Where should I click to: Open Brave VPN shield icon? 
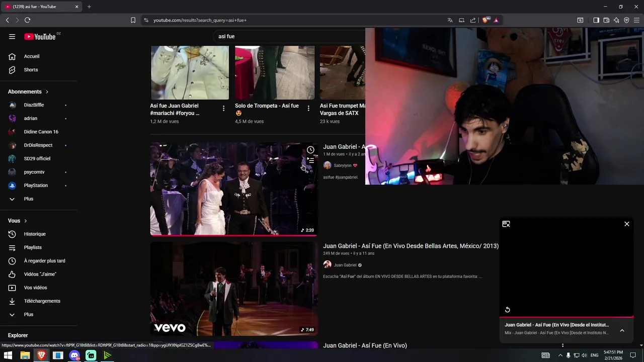pyautogui.click(x=626, y=20)
